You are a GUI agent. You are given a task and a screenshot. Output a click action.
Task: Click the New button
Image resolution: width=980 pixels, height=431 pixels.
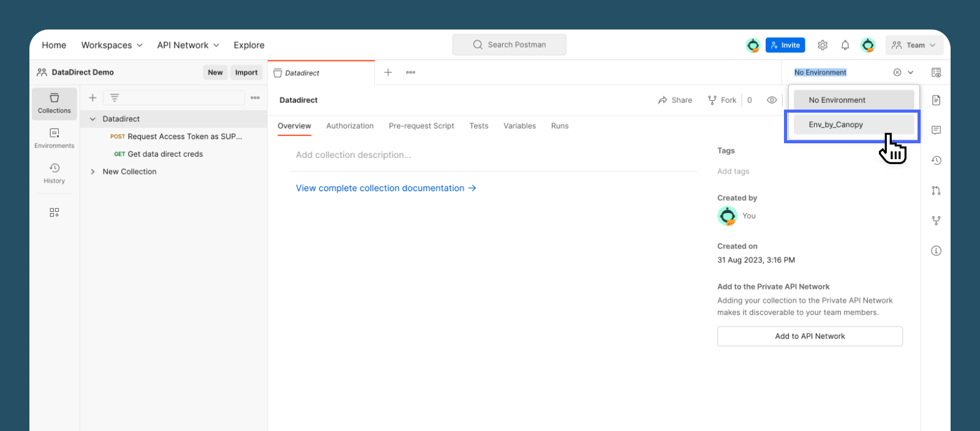pos(215,72)
